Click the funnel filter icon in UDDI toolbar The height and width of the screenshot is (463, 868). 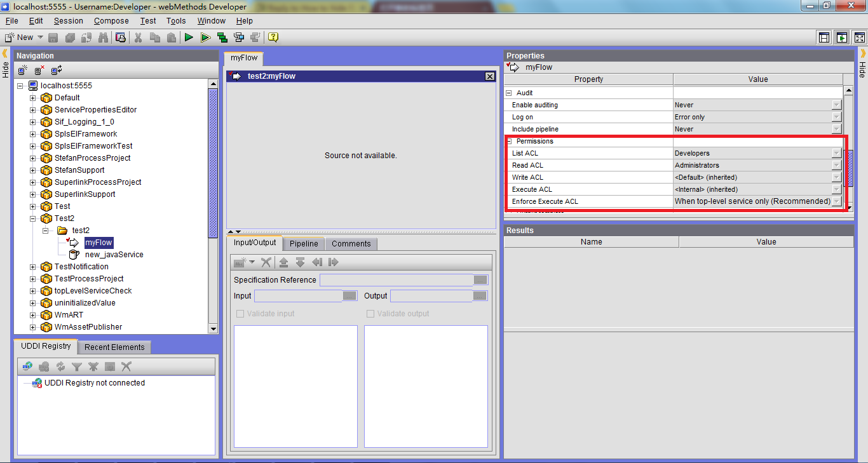(x=77, y=366)
